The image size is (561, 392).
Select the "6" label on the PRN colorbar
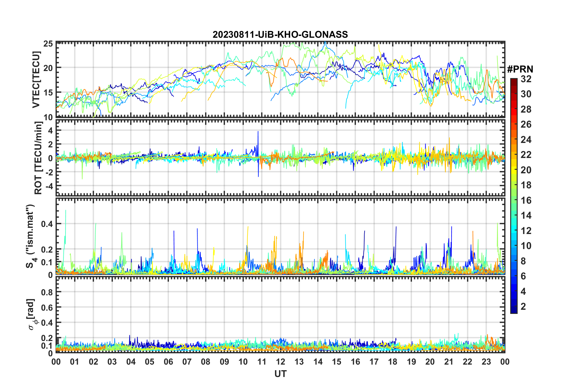523,276
